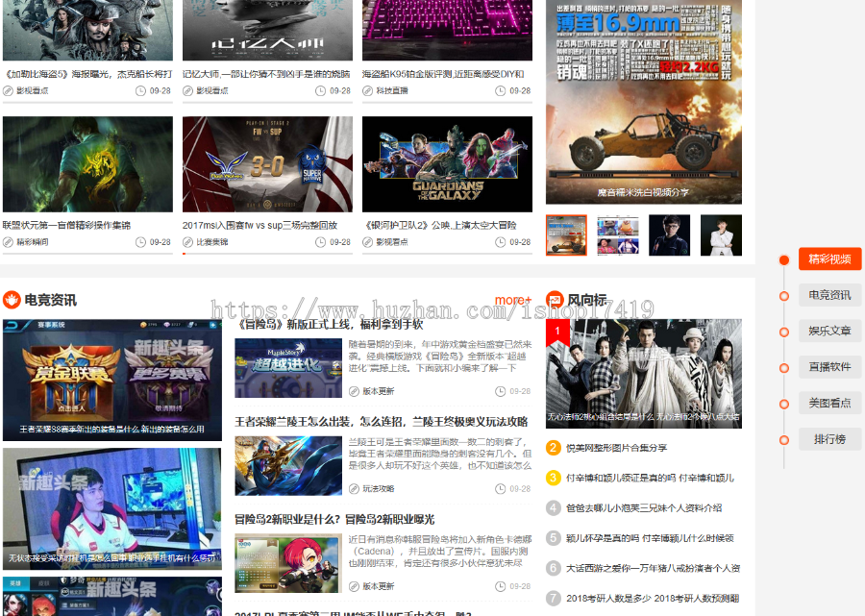Open rank 7 2018考研人数是多少 link

click(x=653, y=598)
